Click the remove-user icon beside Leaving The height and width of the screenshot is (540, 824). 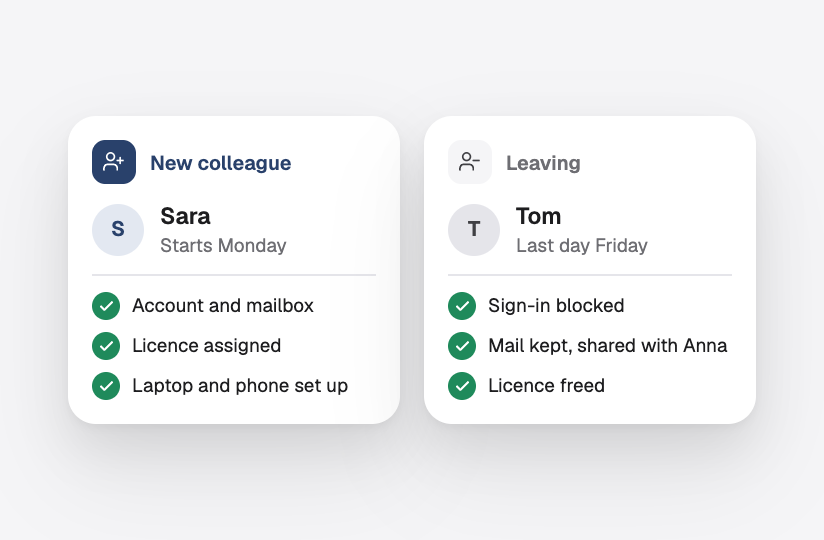[x=470, y=162]
